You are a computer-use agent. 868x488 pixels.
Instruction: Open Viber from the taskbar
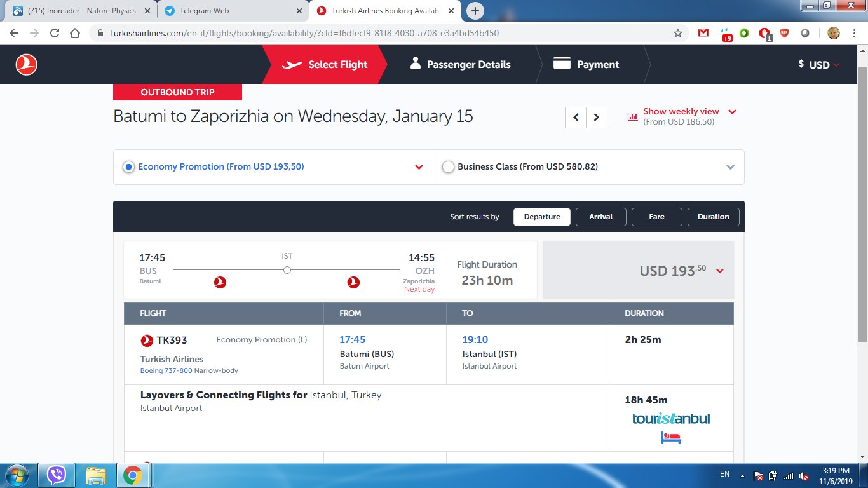(57, 475)
